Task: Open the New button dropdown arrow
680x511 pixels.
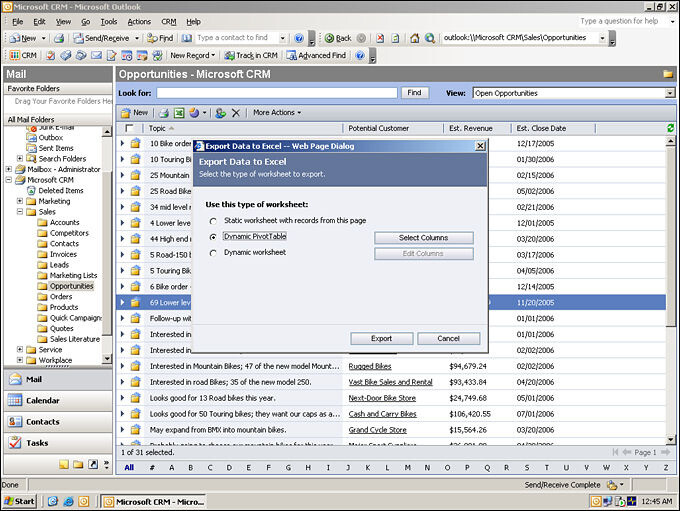Action: (x=43, y=38)
